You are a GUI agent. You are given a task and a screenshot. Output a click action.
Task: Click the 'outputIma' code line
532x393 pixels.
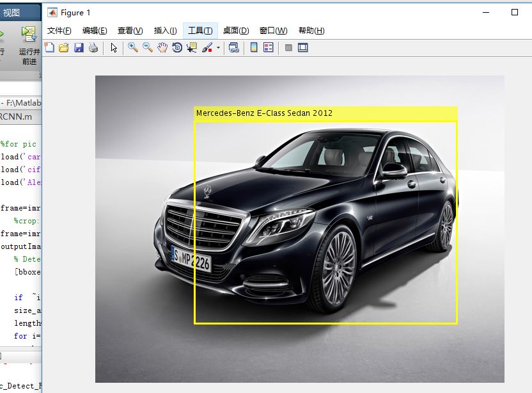click(x=20, y=246)
